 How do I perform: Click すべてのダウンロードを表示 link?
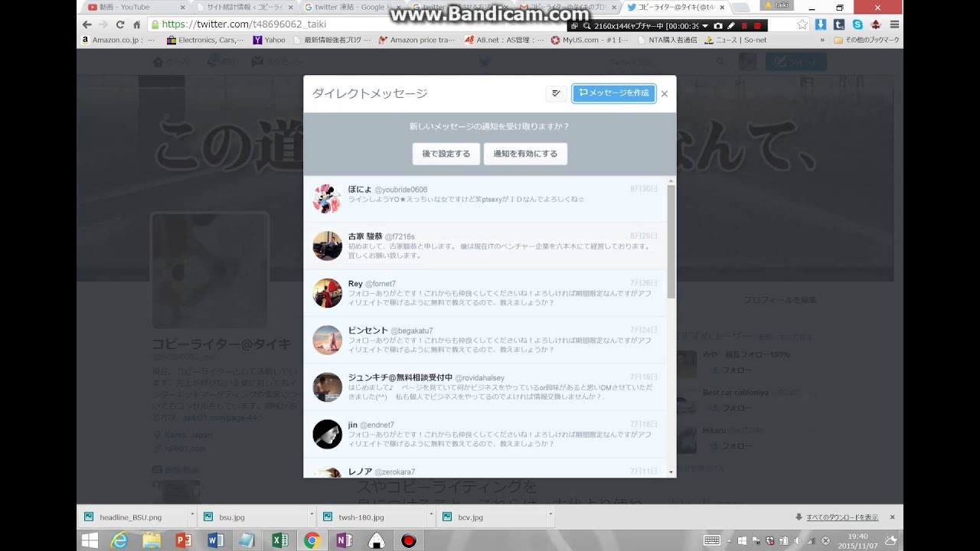pyautogui.click(x=842, y=517)
